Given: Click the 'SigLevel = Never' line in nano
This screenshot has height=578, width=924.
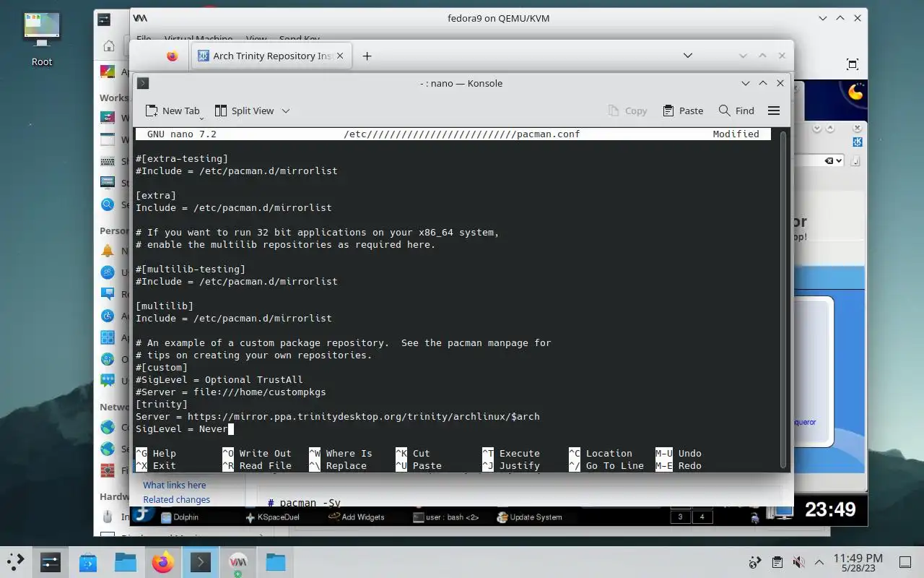Looking at the screenshot, I should [x=182, y=428].
